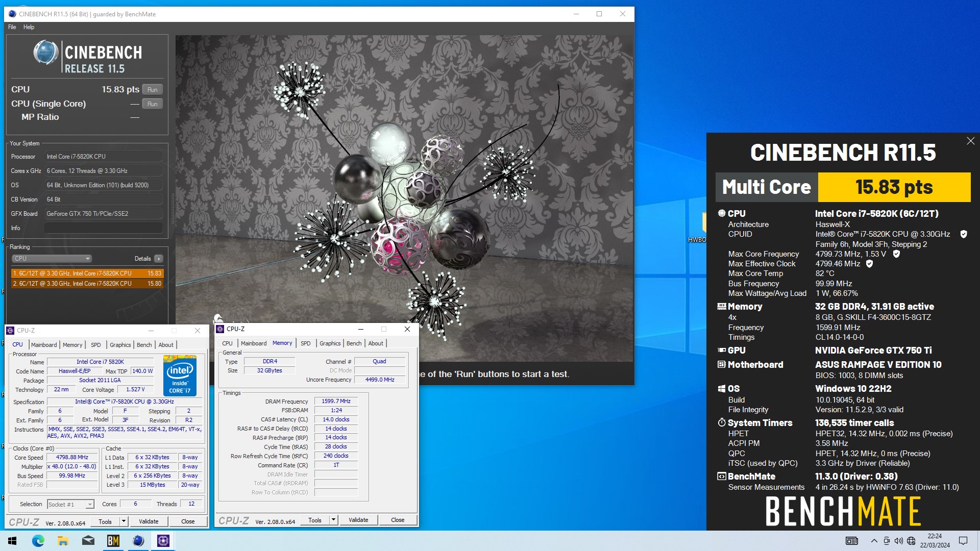Click the system clock 22:24

935,536
